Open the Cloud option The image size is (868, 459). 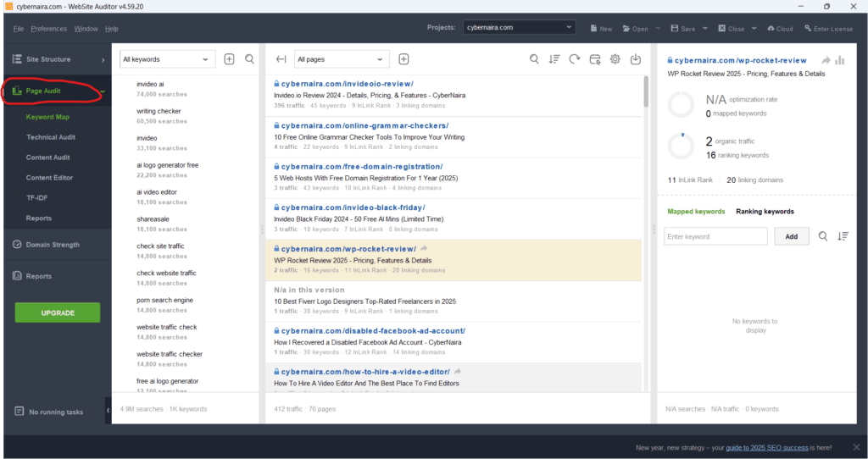point(780,28)
